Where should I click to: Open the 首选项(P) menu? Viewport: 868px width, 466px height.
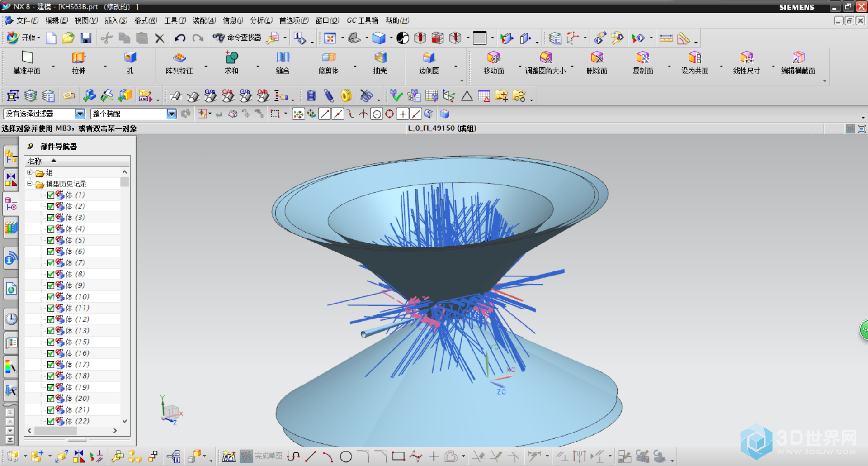click(294, 20)
